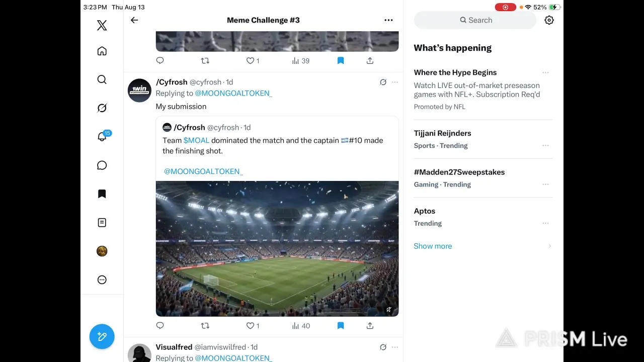
Task: Open the X Home icon in sidebar
Action: (102, 51)
